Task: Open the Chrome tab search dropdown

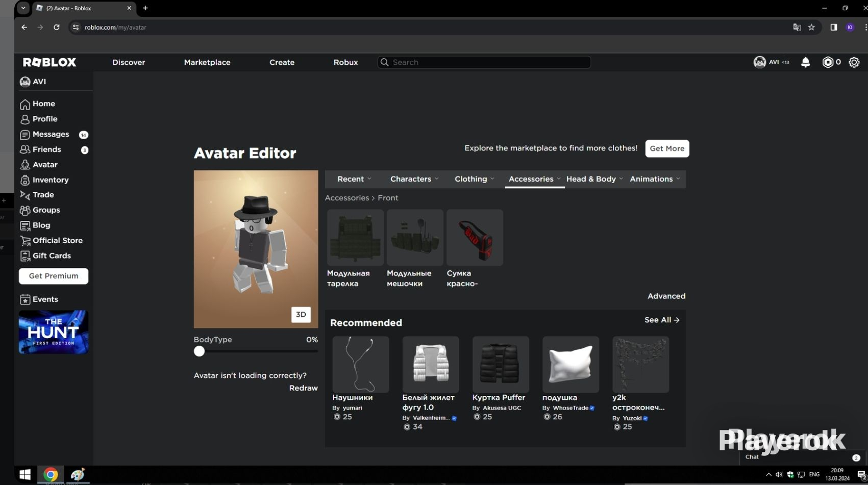Action: point(23,8)
